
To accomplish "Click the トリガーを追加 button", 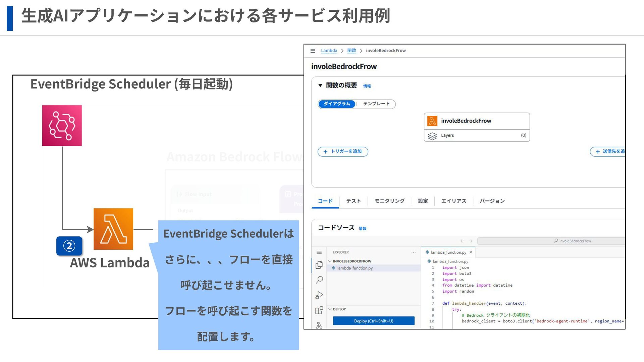I will [x=342, y=152].
